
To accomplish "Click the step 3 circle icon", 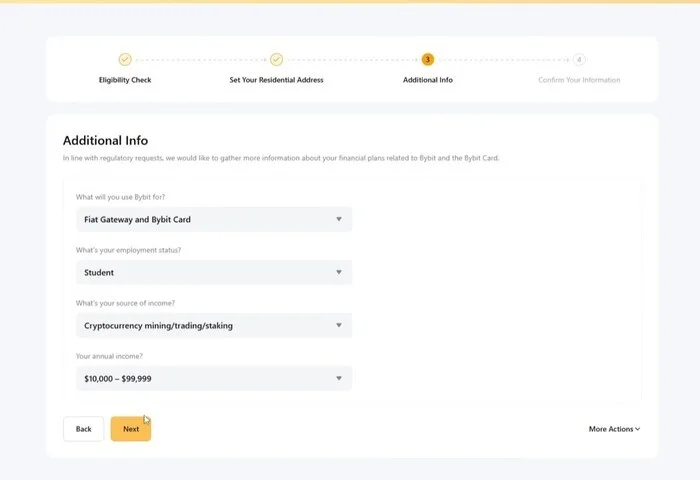I will [428, 60].
